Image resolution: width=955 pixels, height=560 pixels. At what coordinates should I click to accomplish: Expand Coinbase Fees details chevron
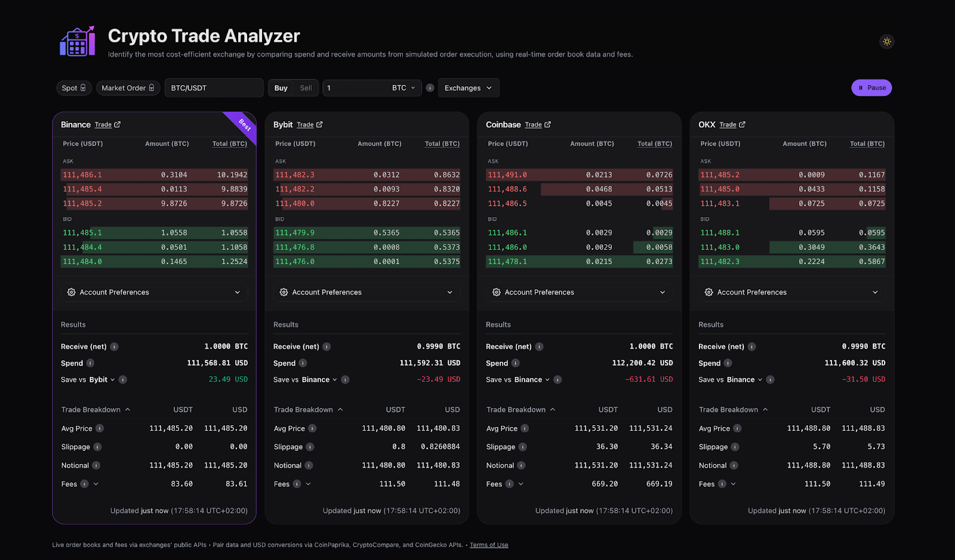(521, 484)
